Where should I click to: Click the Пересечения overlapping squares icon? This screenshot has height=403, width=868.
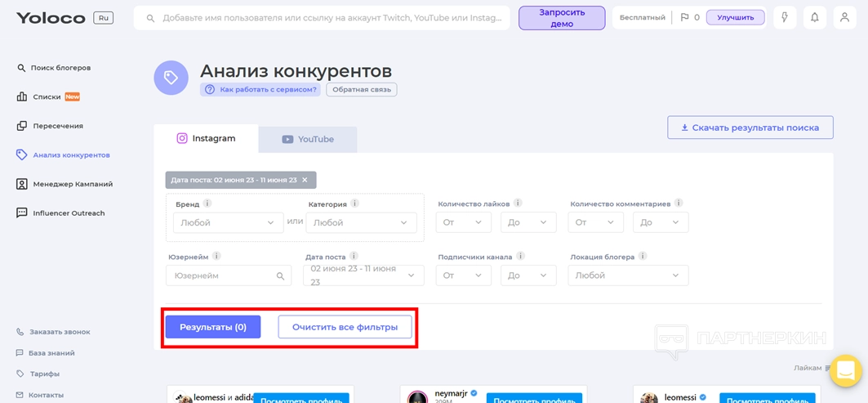21,126
